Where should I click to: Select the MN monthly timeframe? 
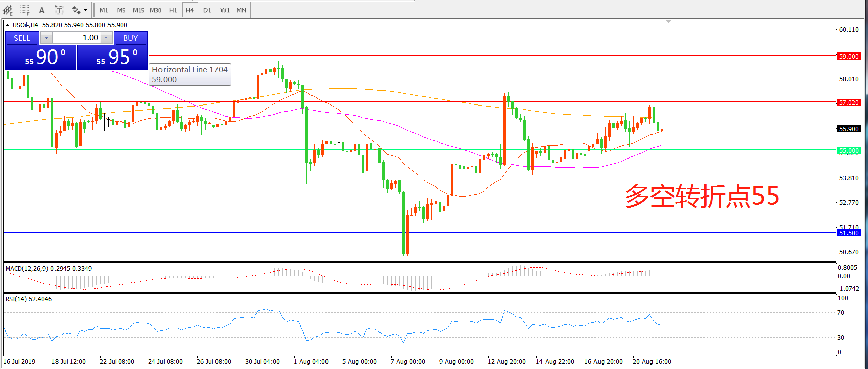pos(241,10)
